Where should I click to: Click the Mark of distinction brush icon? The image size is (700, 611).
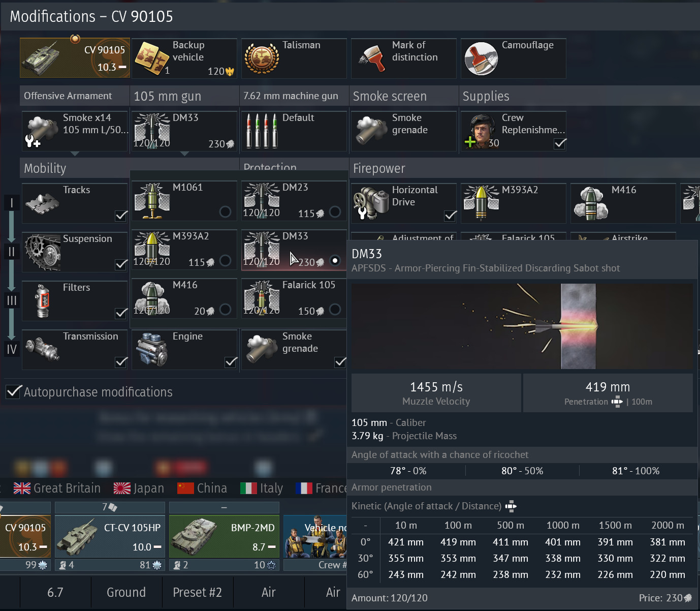[372, 59]
